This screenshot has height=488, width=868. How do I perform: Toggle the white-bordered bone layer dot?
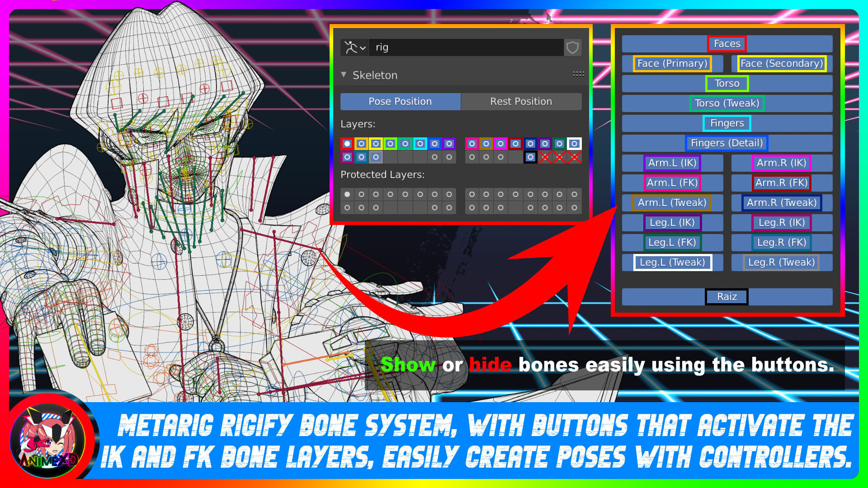574,144
